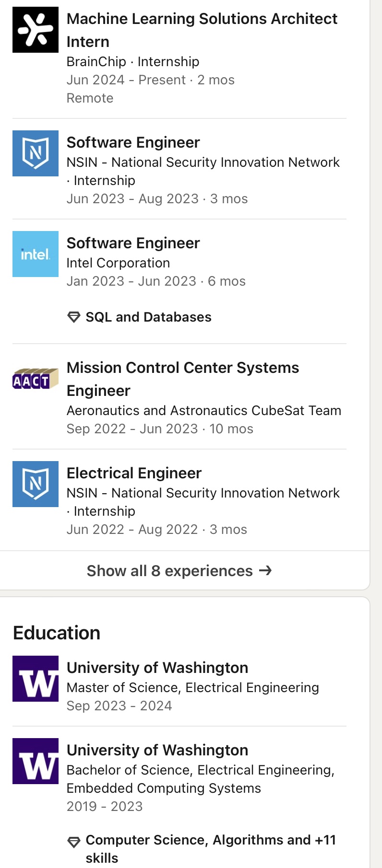The height and width of the screenshot is (868, 382).
Task: Select Mission Control Center Systems Engineer title
Action: (x=182, y=379)
